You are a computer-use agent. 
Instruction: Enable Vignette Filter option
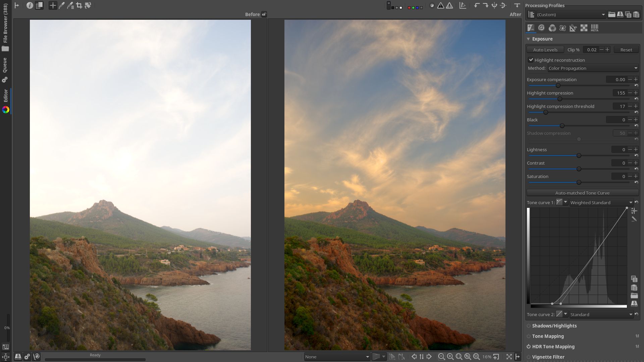click(529, 357)
